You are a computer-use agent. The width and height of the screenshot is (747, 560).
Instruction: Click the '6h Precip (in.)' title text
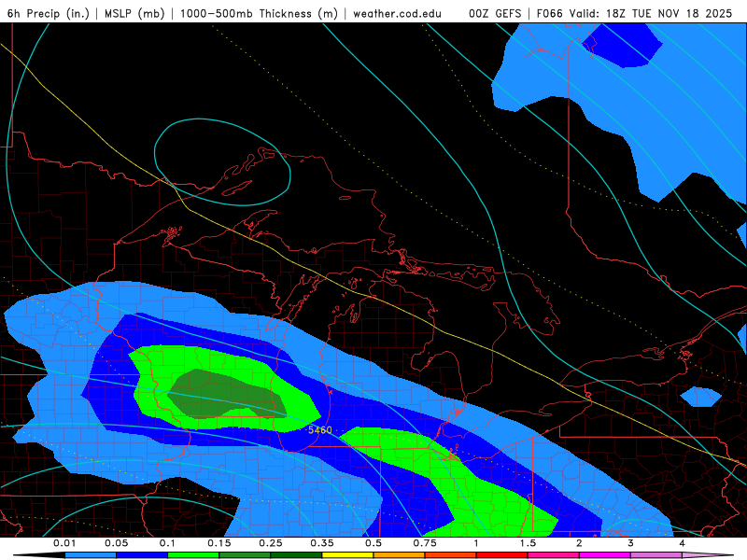coord(49,13)
